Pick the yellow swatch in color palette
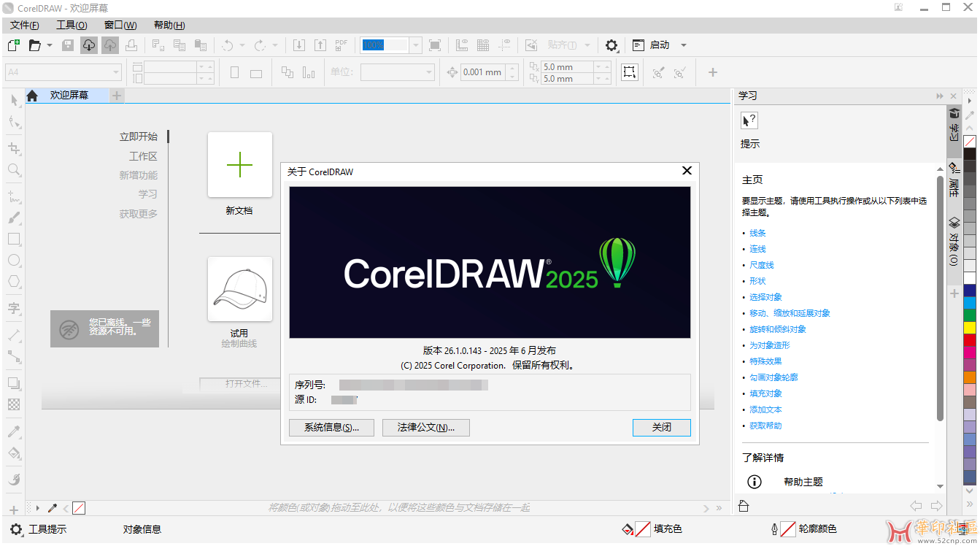The image size is (980, 546). [x=970, y=328]
